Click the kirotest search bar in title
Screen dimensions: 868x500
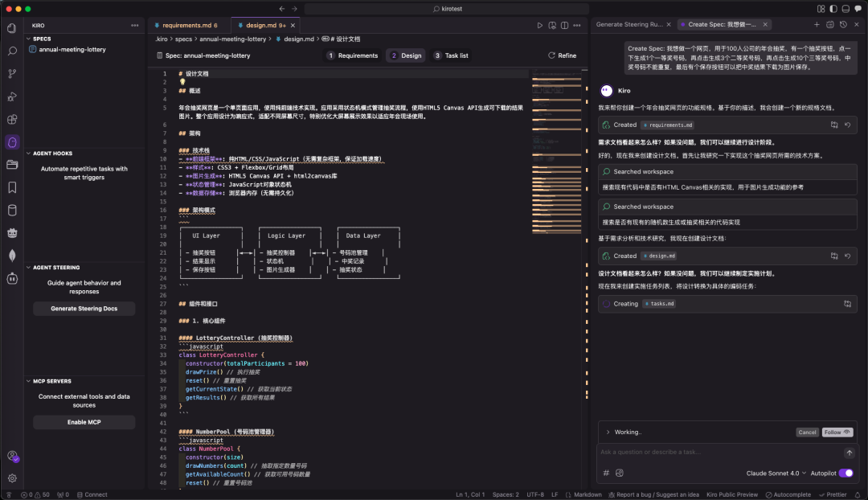[x=447, y=9]
